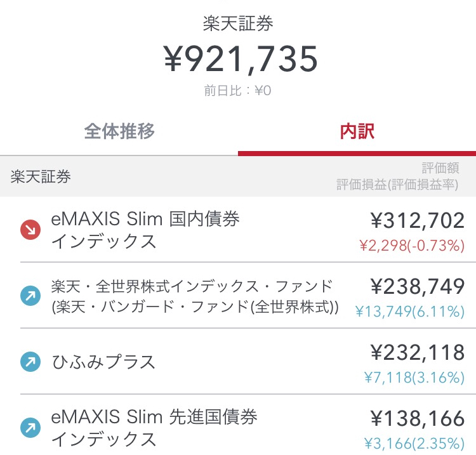The height and width of the screenshot is (455, 476).
Task: Tap the 前日比：¥0 text
Action: (237, 91)
